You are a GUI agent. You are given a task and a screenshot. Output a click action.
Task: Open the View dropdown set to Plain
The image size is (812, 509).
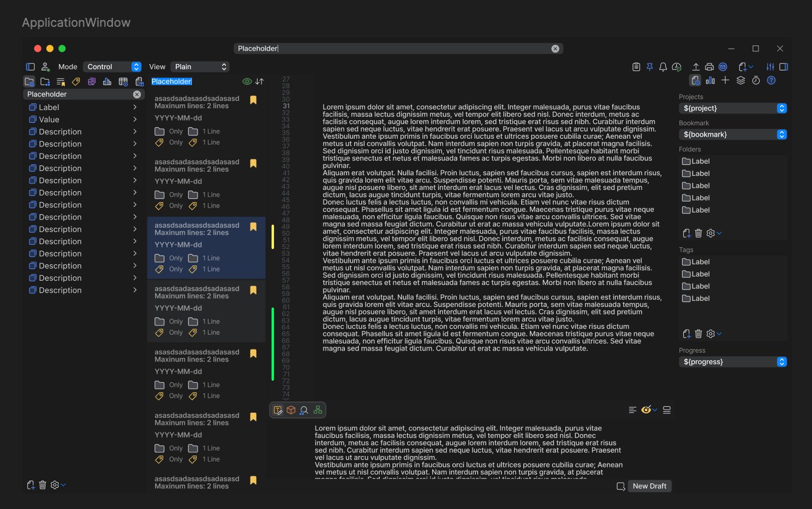coord(200,67)
